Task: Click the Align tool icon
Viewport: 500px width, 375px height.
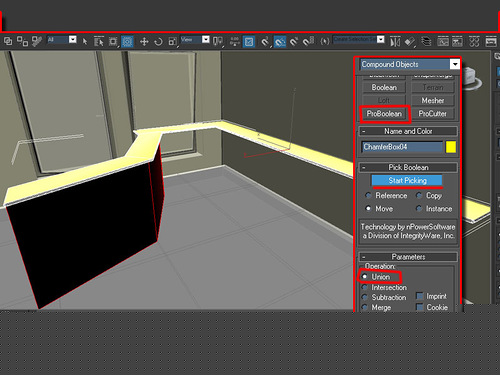Action: (x=410, y=41)
